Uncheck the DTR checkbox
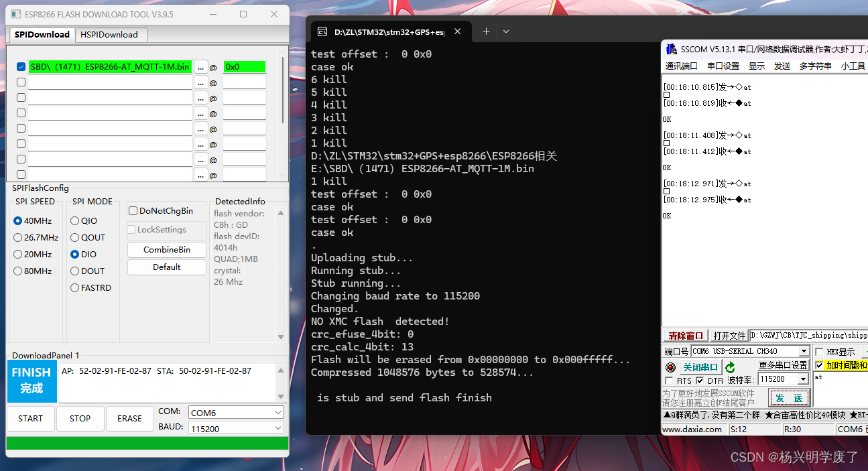Viewport: 868px width, 471px height. pos(701,379)
